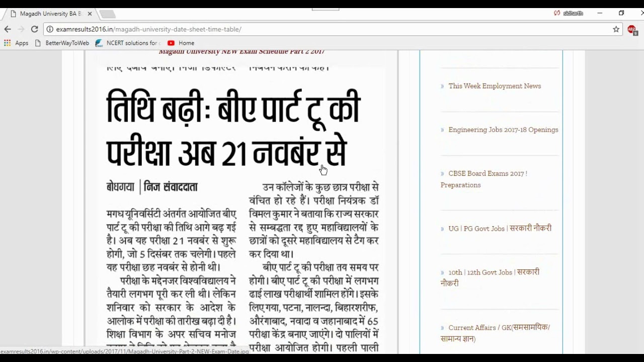This screenshot has height=362, width=644.
Task: Open Engineering Jobs 2017-18 Openings link
Action: point(503,130)
